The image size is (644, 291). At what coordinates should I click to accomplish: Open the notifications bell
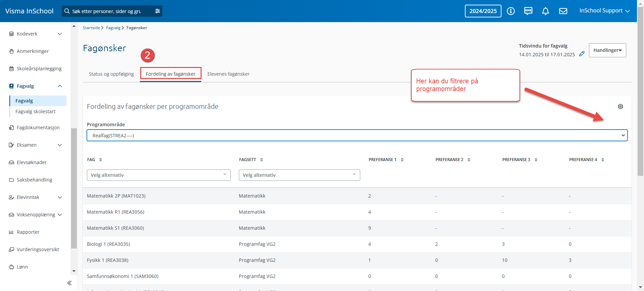point(546,11)
